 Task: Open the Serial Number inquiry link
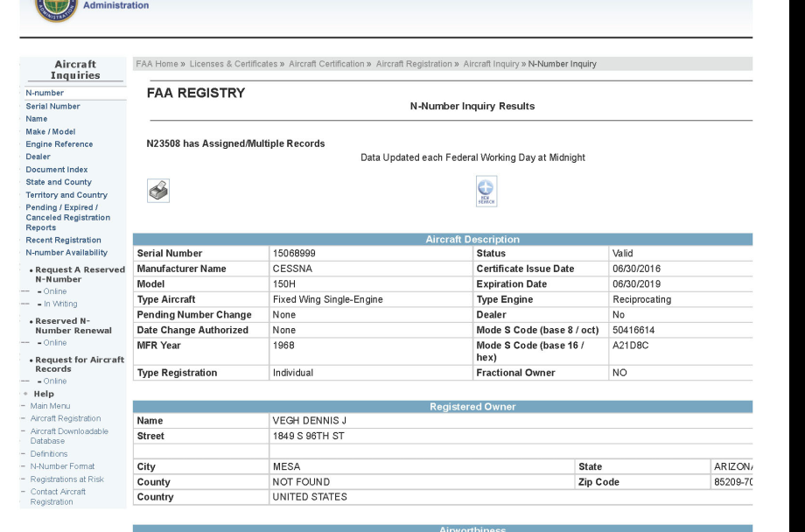pos(52,106)
